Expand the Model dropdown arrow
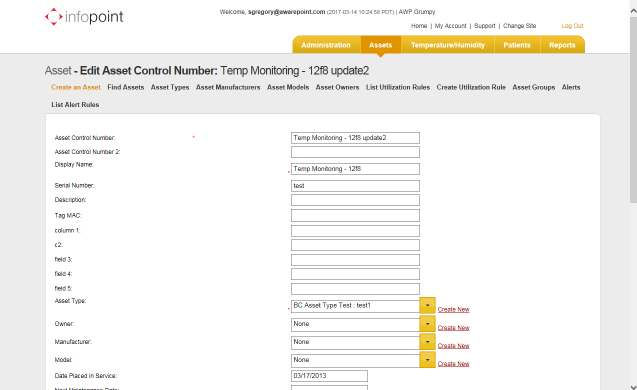637x390 pixels. tap(427, 360)
